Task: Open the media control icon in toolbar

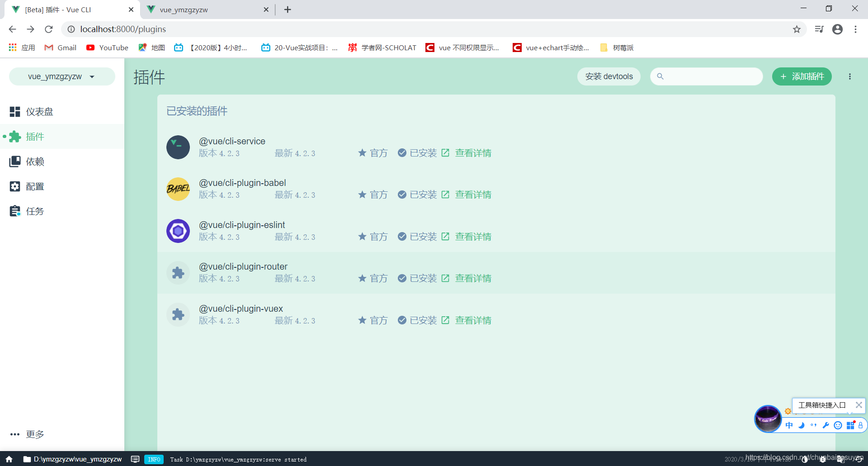Action: (819, 29)
